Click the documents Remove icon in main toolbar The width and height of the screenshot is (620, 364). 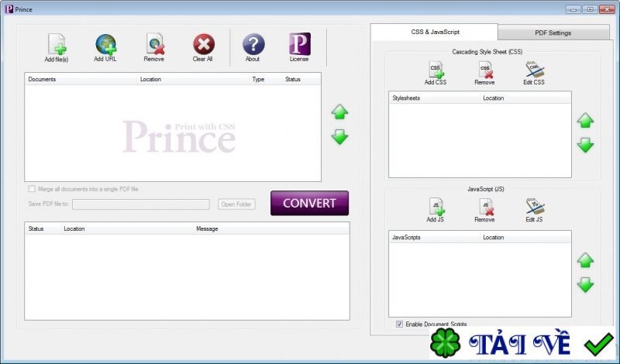coord(154,43)
